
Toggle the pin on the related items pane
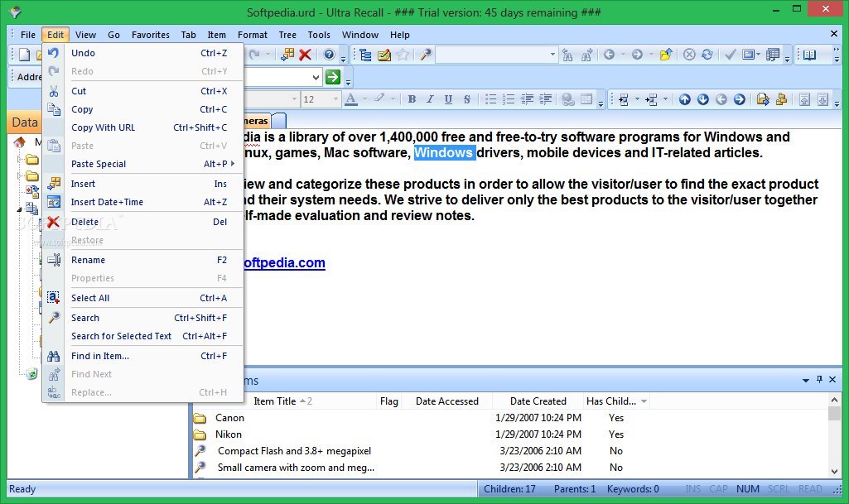tap(819, 380)
